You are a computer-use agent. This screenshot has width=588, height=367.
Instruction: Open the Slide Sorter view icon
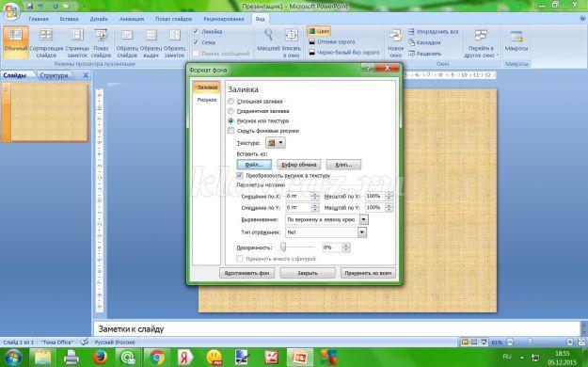point(46,35)
